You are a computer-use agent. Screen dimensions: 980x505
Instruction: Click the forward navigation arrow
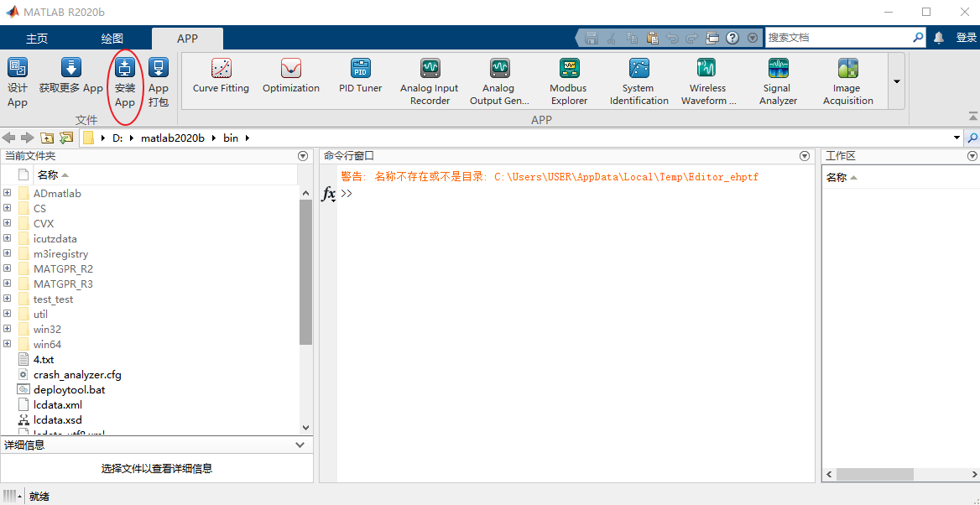(x=27, y=138)
